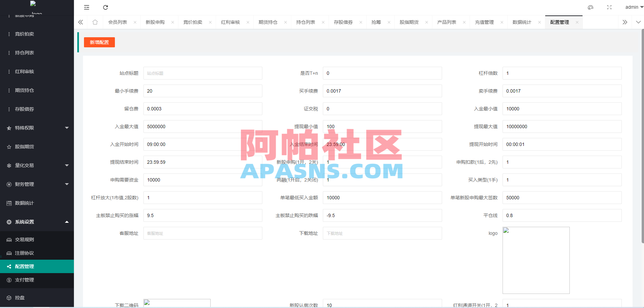The height and width of the screenshot is (308, 644).
Task: Click the 数据统计 sidebar icon
Action: coord(9,203)
